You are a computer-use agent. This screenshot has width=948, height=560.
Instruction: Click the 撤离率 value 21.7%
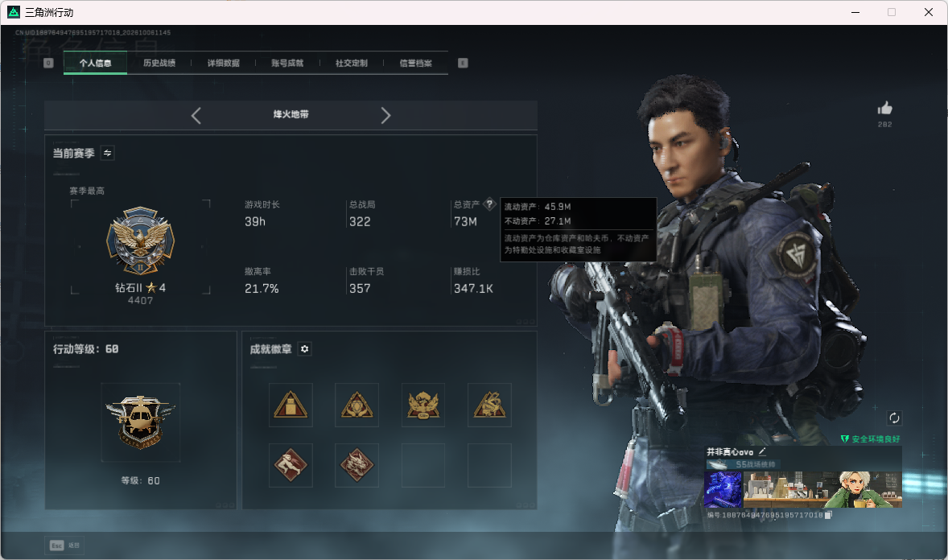[x=262, y=289]
